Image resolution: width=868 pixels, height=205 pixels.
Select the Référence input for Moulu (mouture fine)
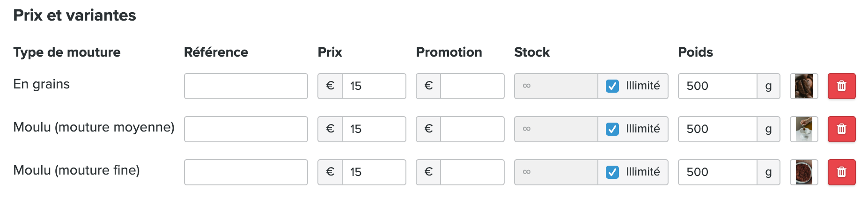click(246, 172)
